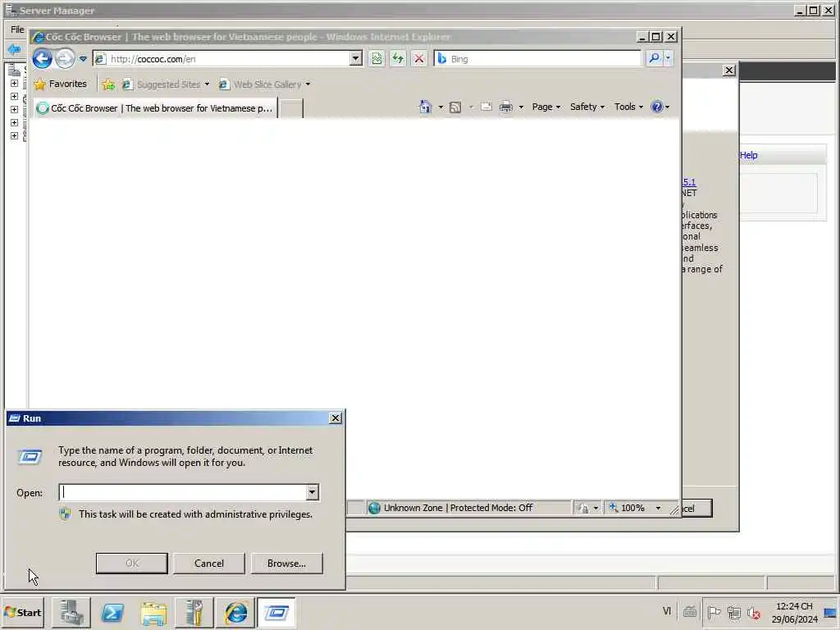Add to Favorites Bar icon
The width and height of the screenshot is (840, 630).
tap(108, 84)
